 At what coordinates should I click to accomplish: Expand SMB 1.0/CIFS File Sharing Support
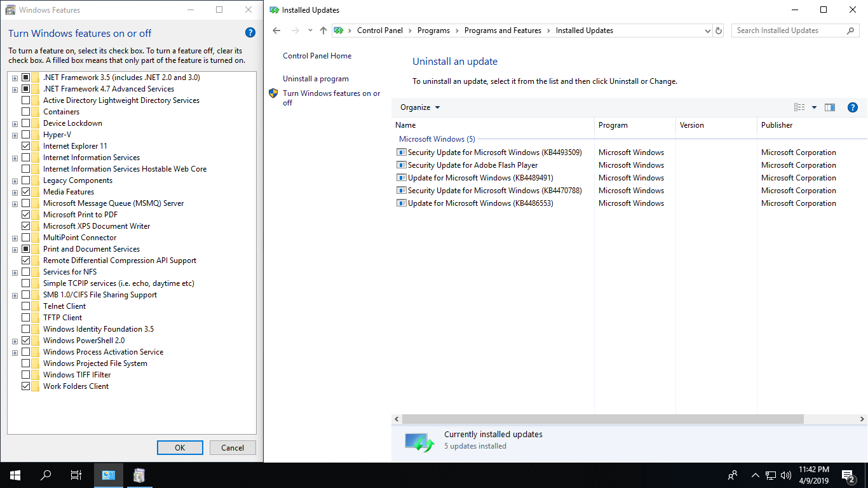coord(15,295)
